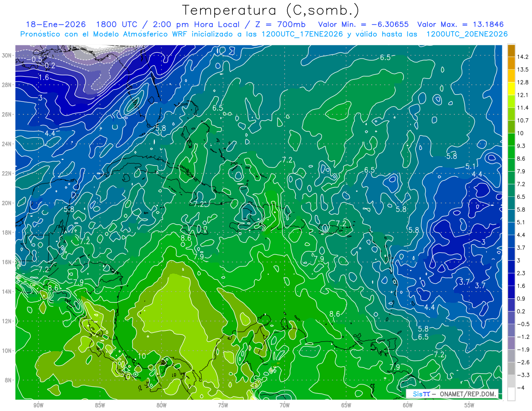The height and width of the screenshot is (411, 532).
Task: Click the initialization time "1200UTC_17ENE2026"
Action: pyautogui.click(x=302, y=34)
